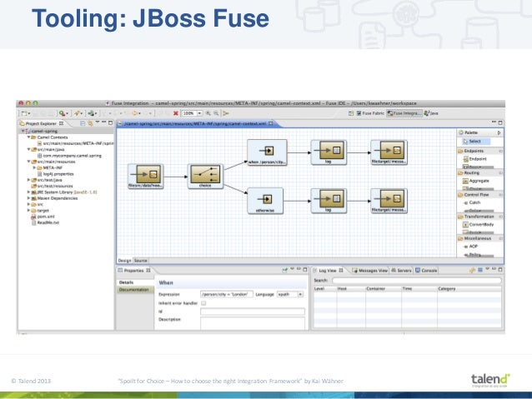Open the 100% zoom dropdown
Viewport: 532px width, 399px height.
[x=200, y=113]
